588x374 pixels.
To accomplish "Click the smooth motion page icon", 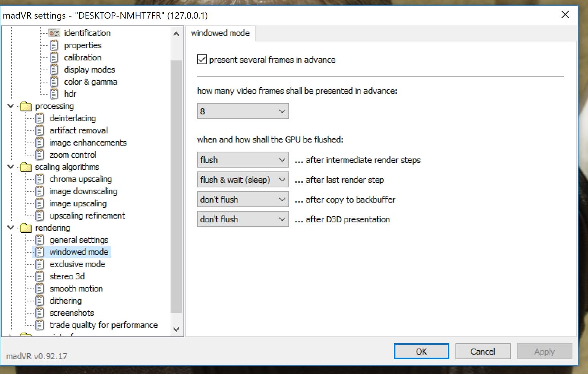I will click(40, 288).
